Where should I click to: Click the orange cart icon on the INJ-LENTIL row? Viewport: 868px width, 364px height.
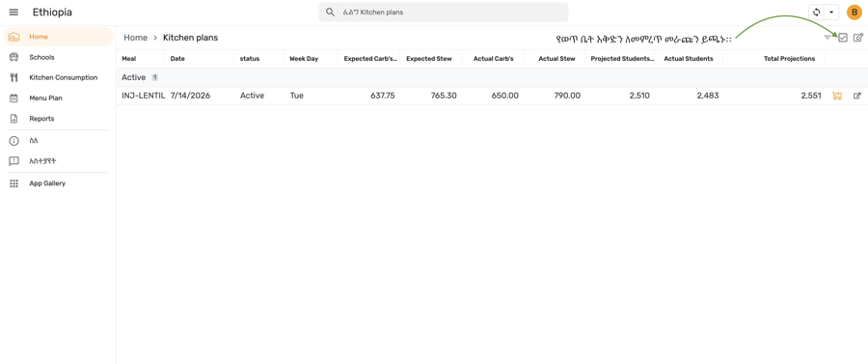click(x=837, y=96)
